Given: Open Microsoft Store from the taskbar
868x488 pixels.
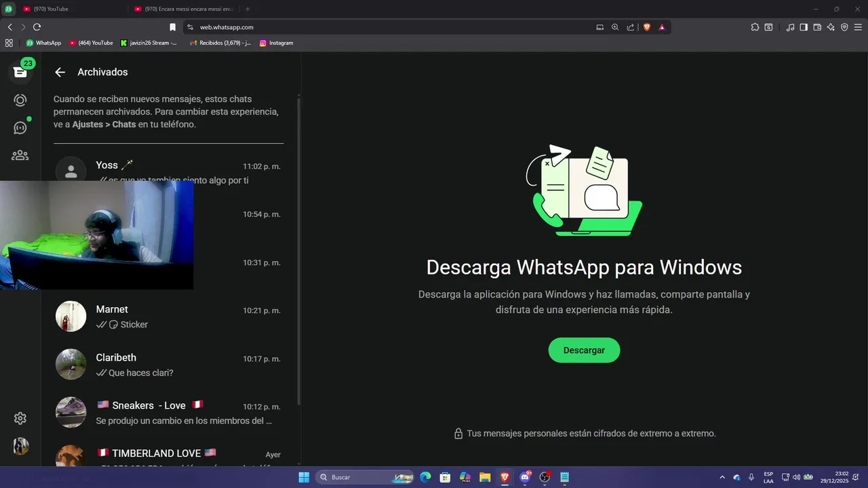Looking at the screenshot, I should (445, 477).
